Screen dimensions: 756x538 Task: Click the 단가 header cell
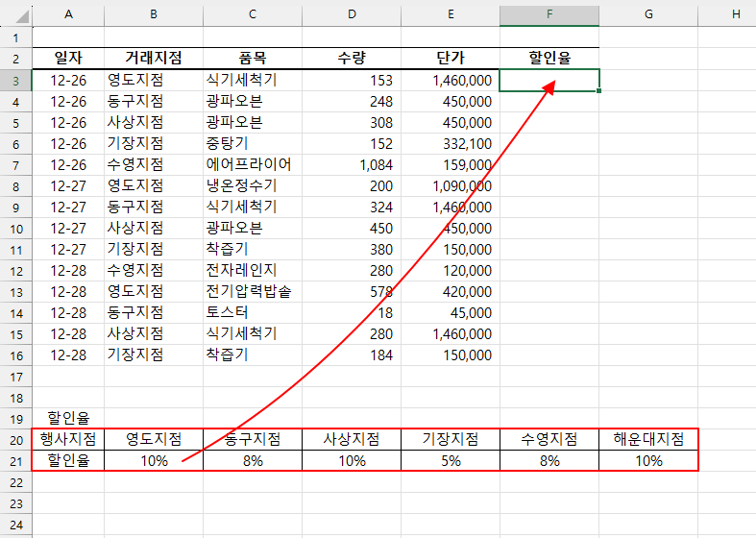click(451, 59)
